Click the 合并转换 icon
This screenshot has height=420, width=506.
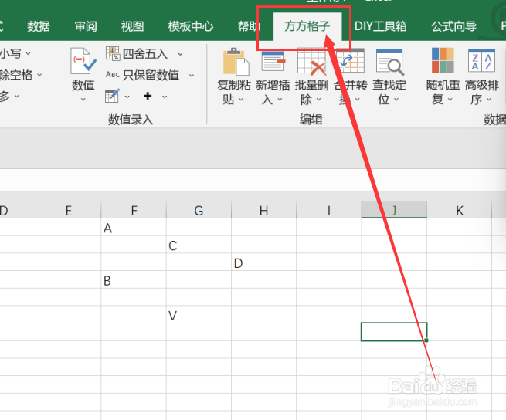pyautogui.click(x=351, y=61)
